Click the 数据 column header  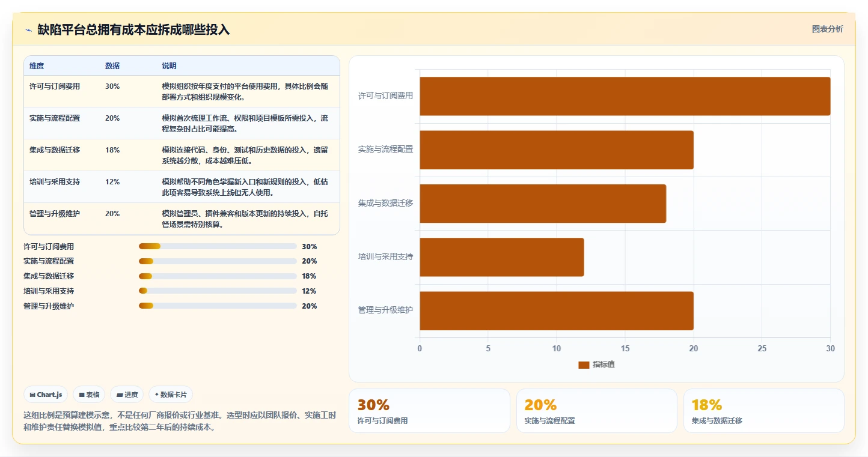[x=112, y=66]
